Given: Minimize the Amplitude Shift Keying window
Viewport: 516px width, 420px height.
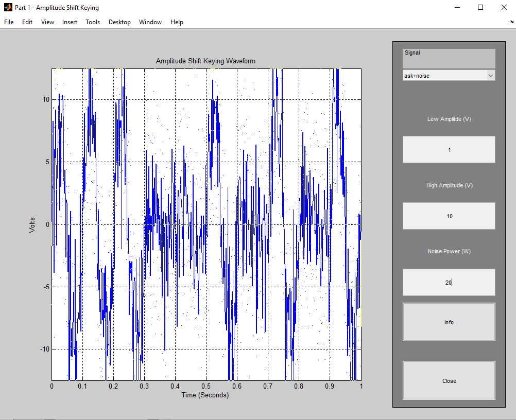Looking at the screenshot, I should [x=457, y=7].
